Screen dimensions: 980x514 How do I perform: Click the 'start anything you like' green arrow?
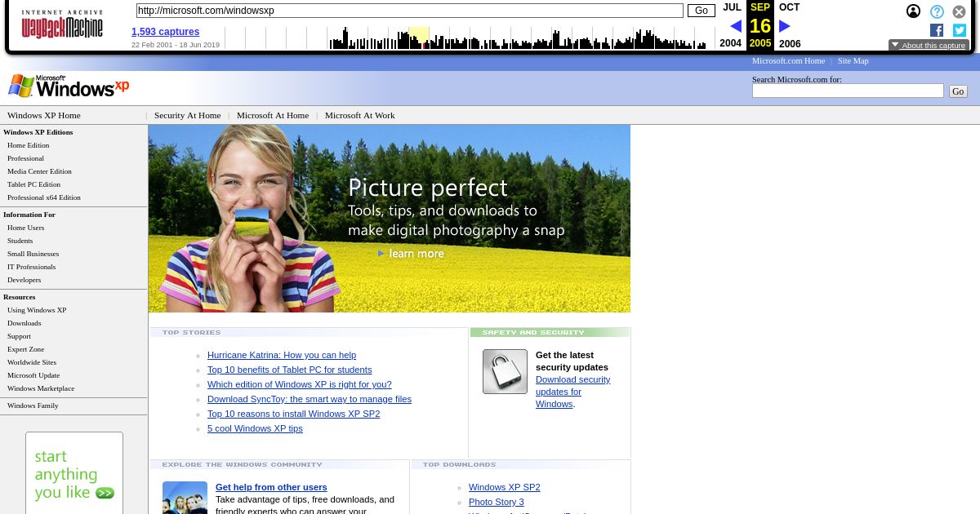105,493
